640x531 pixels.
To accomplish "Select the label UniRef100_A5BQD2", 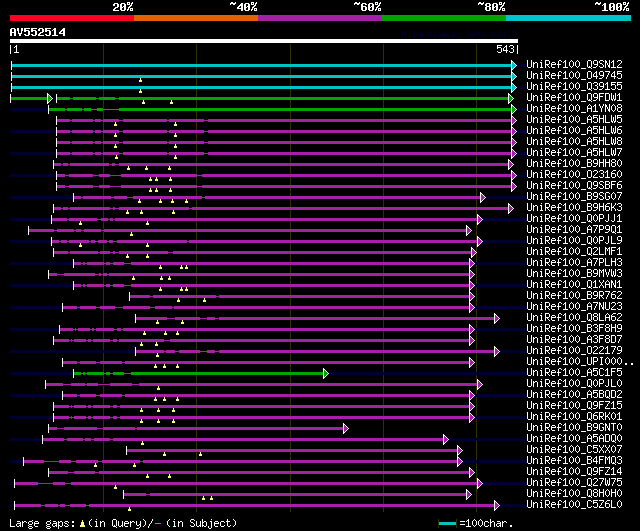I will [574, 395].
